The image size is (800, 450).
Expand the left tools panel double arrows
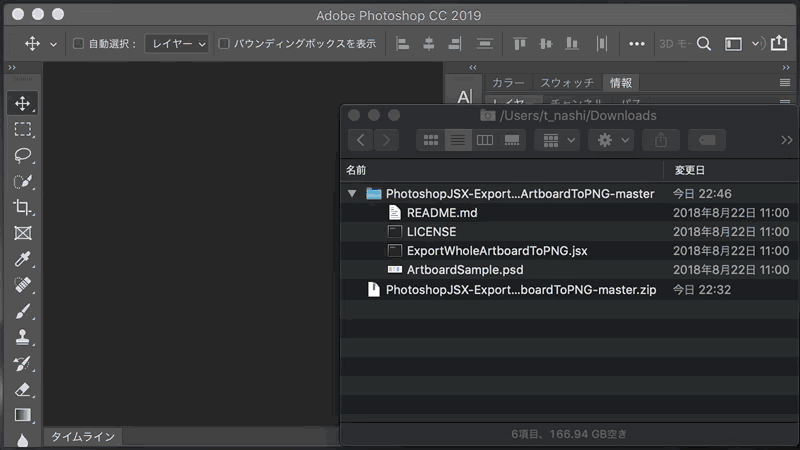tap(12, 67)
